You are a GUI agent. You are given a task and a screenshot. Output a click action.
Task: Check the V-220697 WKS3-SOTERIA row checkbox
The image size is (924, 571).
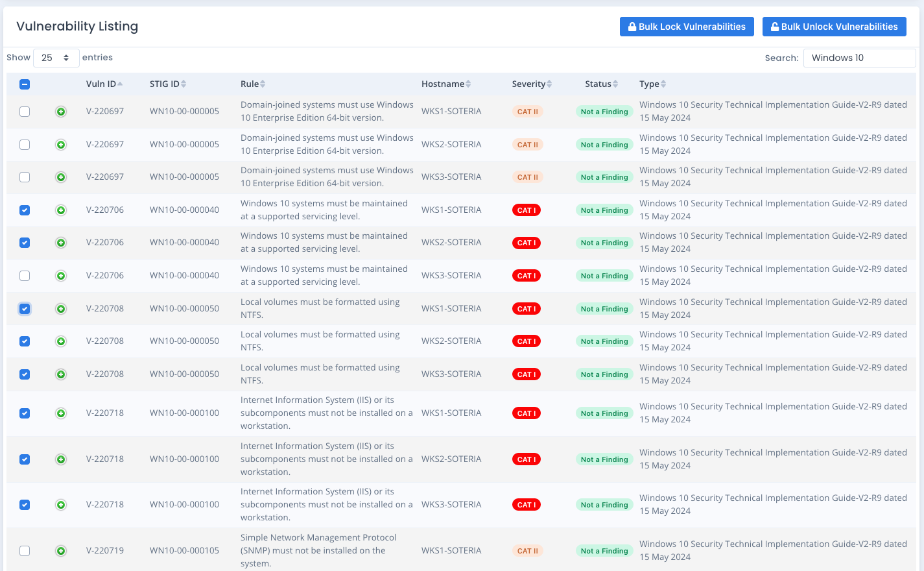click(25, 177)
